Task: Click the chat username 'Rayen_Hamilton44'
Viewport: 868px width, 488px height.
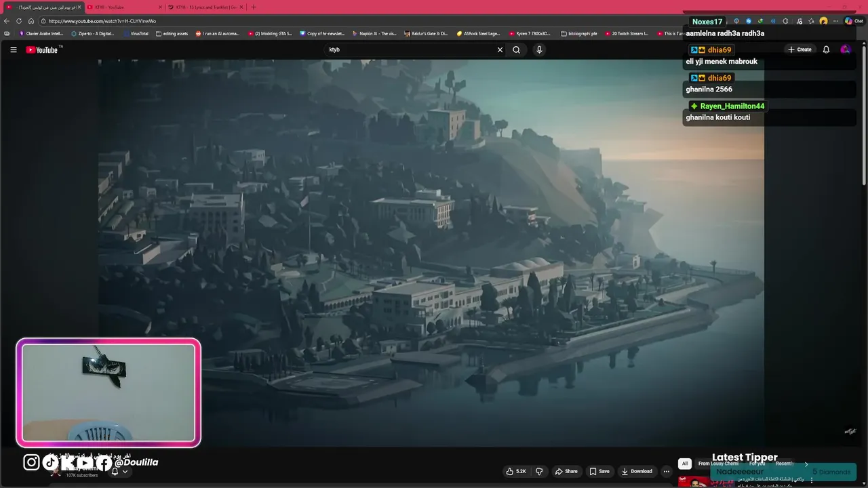Action: point(732,106)
